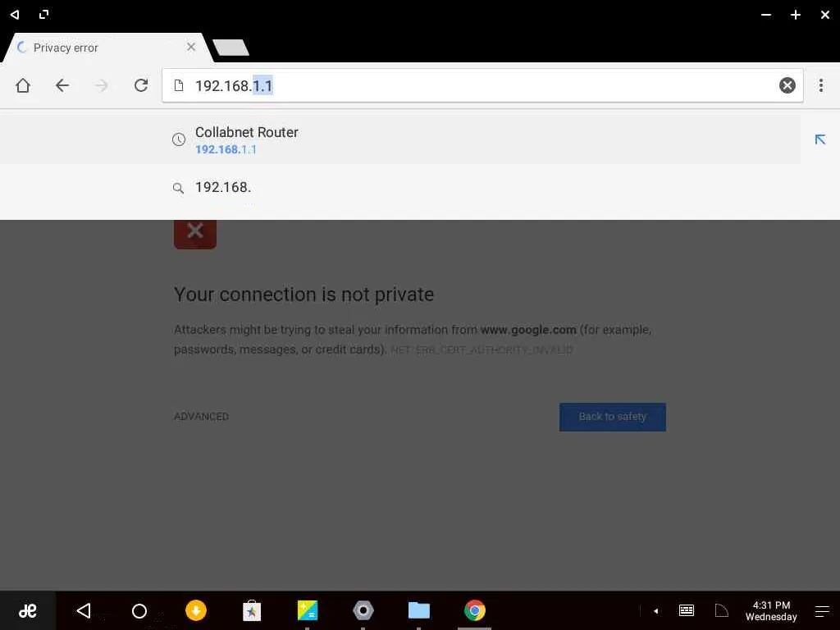Open Settings via the hex nut icon
Screen dimensions: 840x630
[x=363, y=610]
